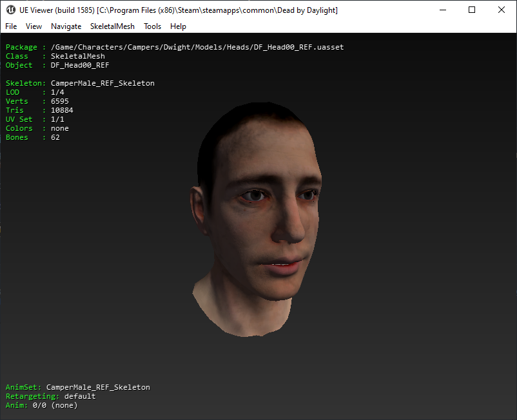Open the SkeletalMesh menu
The height and width of the screenshot is (420, 517).
coord(112,26)
